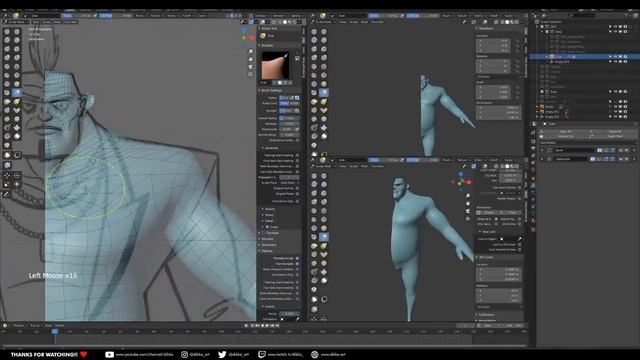
Task: Select the Box Hide tool in left viewport
Action: pos(17,155)
